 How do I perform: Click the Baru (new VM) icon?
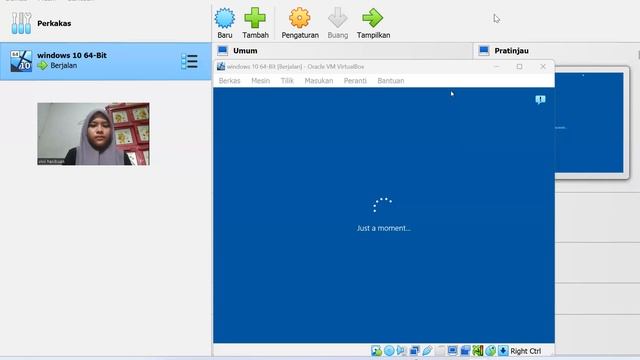tap(224, 18)
